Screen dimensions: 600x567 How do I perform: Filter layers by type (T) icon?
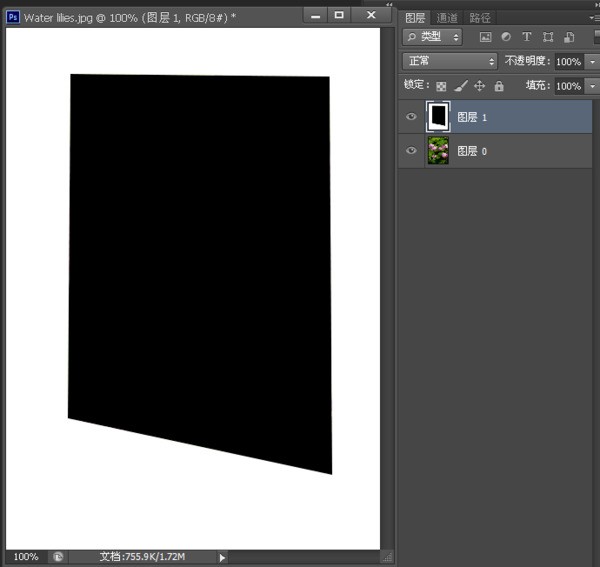pyautogui.click(x=527, y=37)
